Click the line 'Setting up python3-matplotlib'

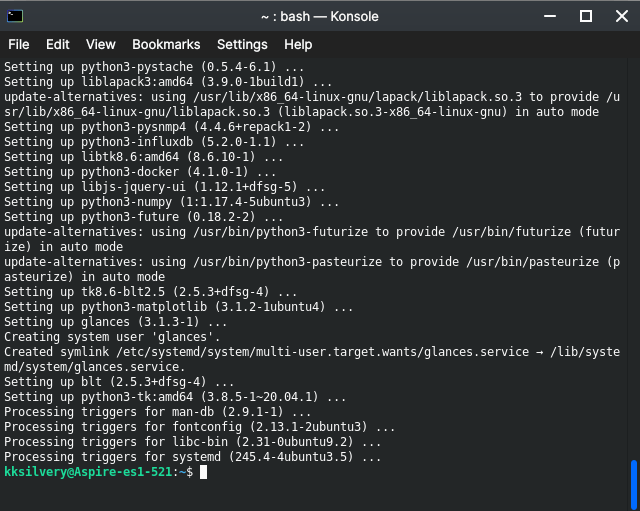[178, 307]
